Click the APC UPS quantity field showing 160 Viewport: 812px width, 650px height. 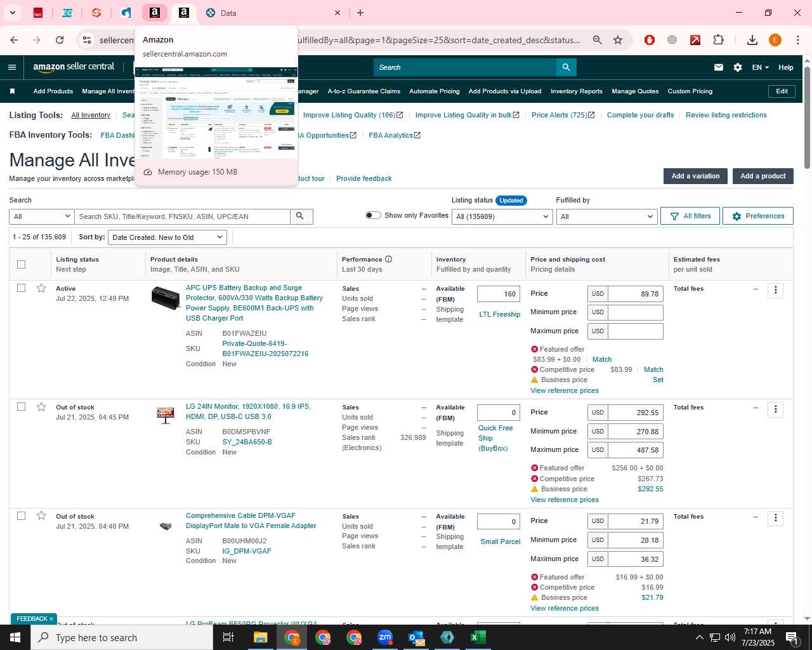point(499,294)
